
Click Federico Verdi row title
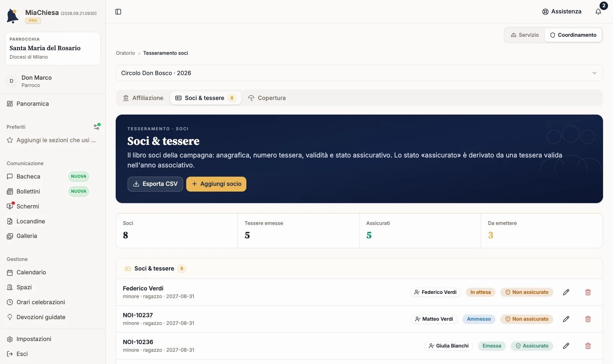tap(143, 289)
